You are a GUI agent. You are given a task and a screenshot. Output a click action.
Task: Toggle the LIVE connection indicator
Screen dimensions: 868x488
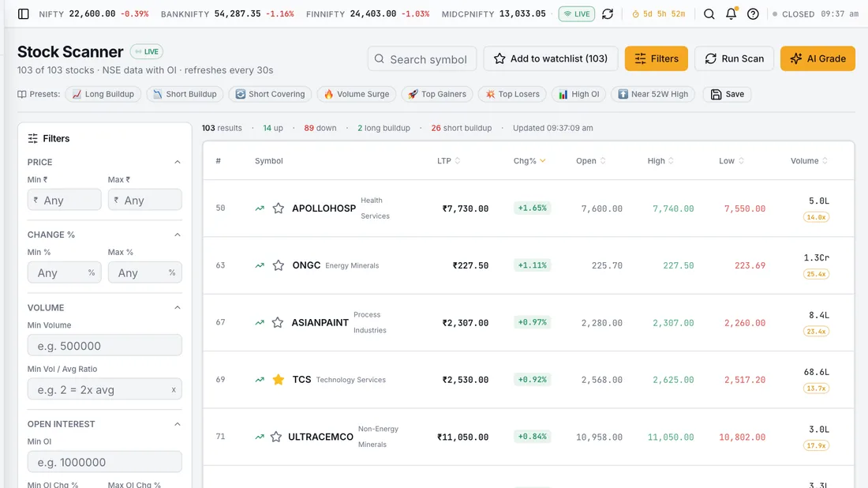(576, 14)
